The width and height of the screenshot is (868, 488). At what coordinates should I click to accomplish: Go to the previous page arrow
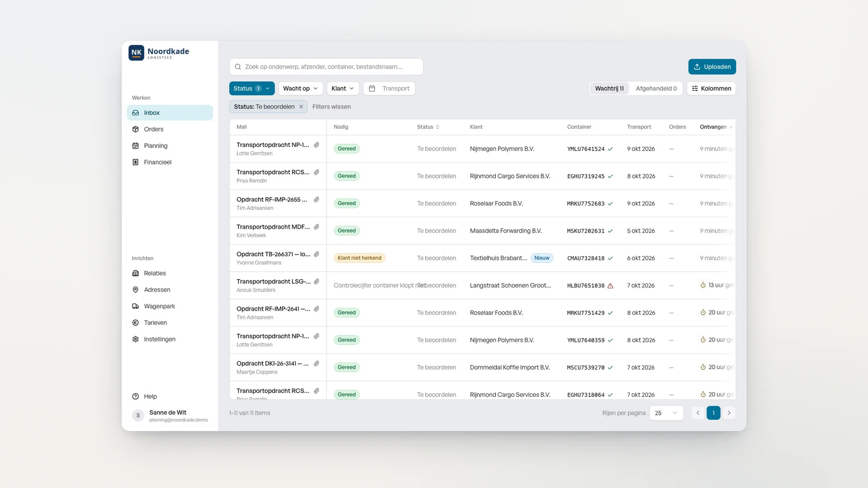pyautogui.click(x=698, y=413)
